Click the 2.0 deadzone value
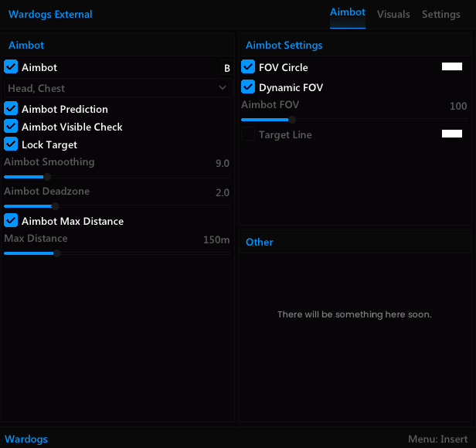This screenshot has height=448, width=476. point(223,193)
